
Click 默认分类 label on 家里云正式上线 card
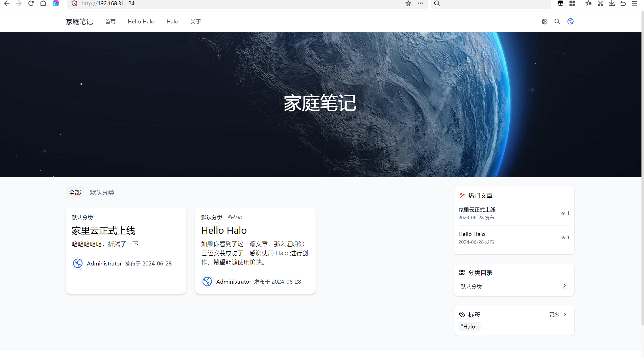pyautogui.click(x=82, y=218)
